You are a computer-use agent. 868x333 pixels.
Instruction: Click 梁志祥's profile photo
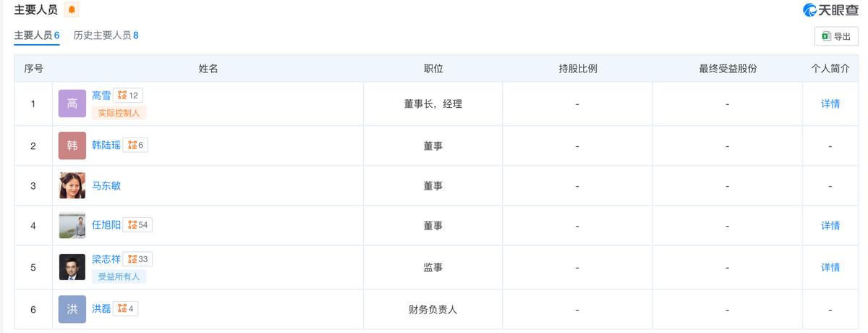coord(72,268)
